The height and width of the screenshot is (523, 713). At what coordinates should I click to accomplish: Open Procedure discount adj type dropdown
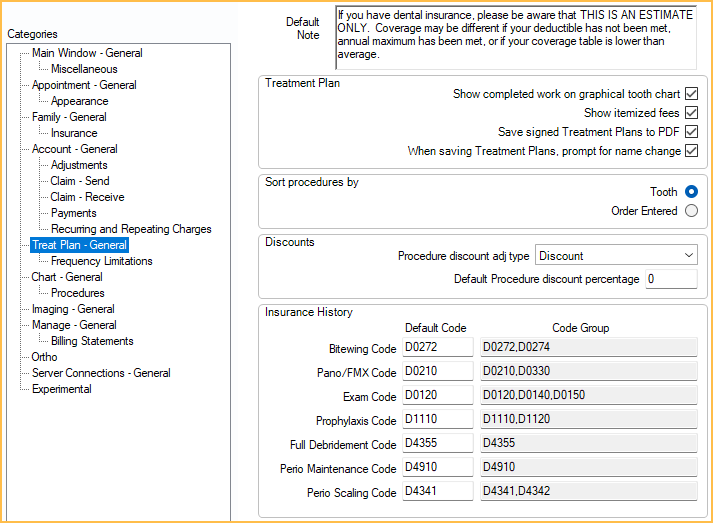point(616,255)
